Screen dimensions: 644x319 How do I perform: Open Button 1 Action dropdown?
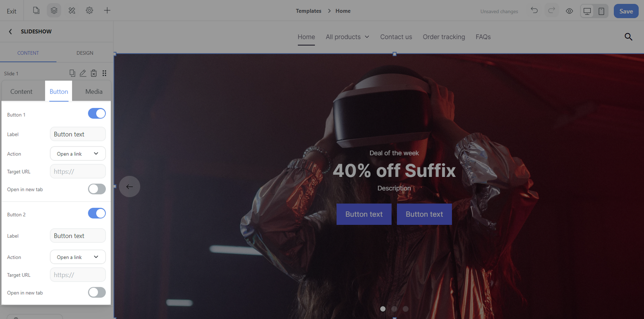[x=78, y=153]
